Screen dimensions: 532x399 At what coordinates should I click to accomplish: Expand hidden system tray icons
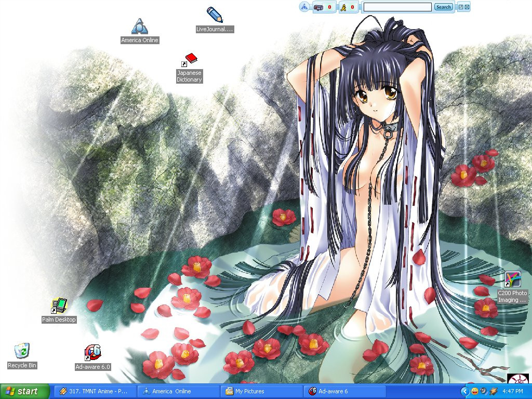(x=464, y=391)
